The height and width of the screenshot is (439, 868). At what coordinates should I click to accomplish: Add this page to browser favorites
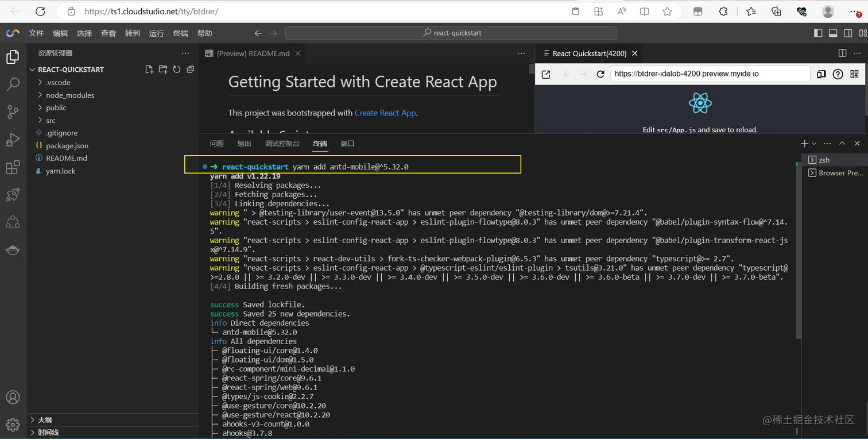tap(667, 11)
